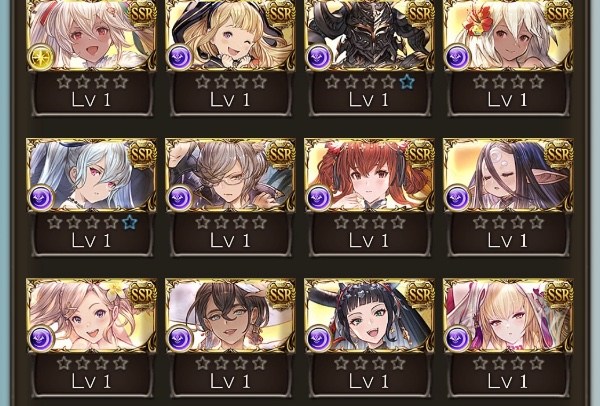Select the black armored knight character card
Image resolution: width=600 pixels, height=406 pixels.
click(x=369, y=35)
